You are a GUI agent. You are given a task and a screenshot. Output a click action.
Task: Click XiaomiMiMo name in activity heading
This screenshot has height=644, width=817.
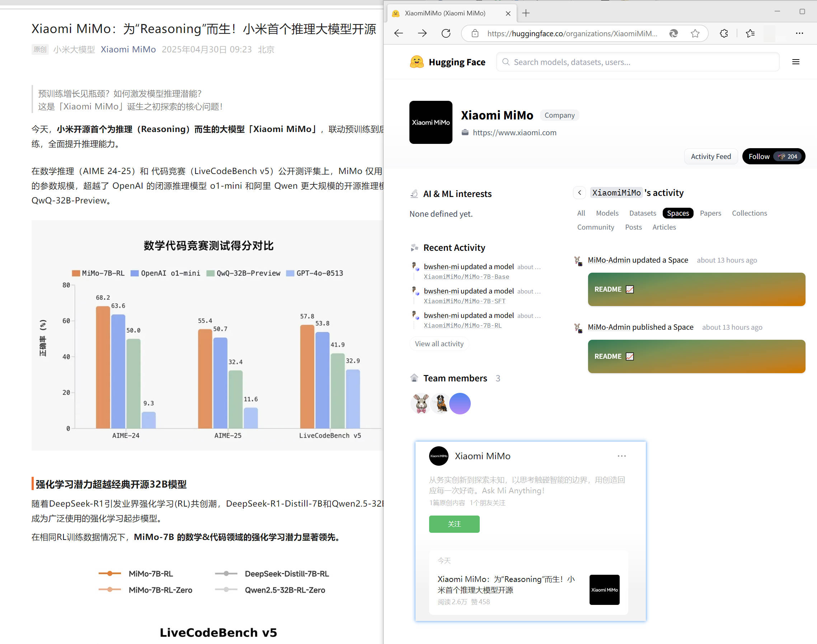tap(616, 193)
